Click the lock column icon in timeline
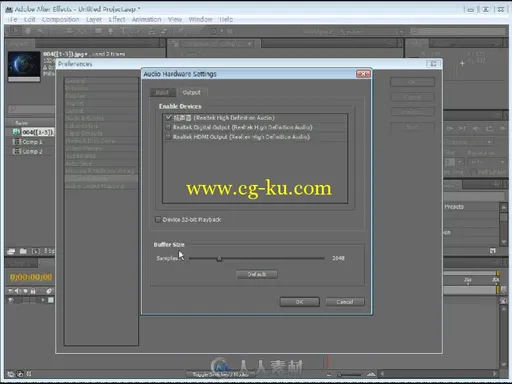The image size is (512, 384). point(33,291)
